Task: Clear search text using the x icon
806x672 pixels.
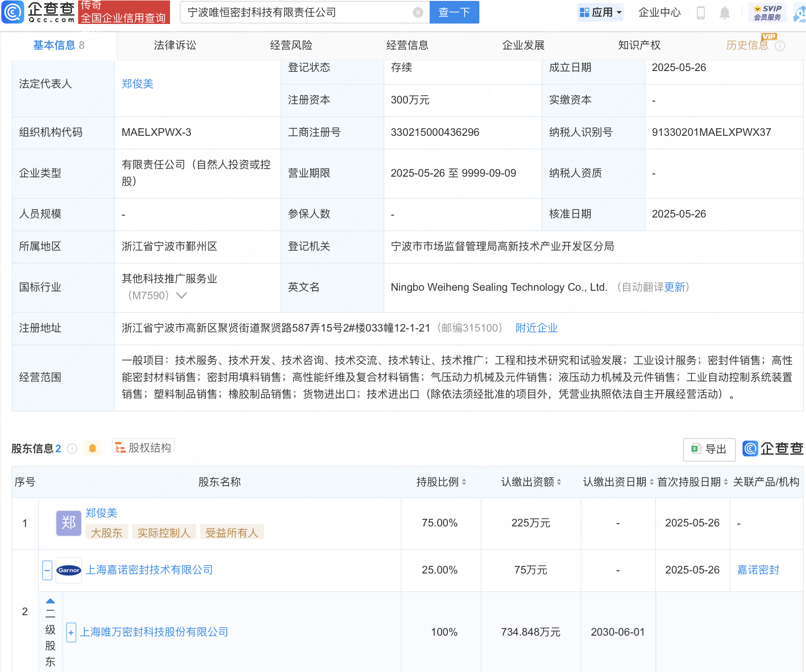Action: [x=417, y=12]
